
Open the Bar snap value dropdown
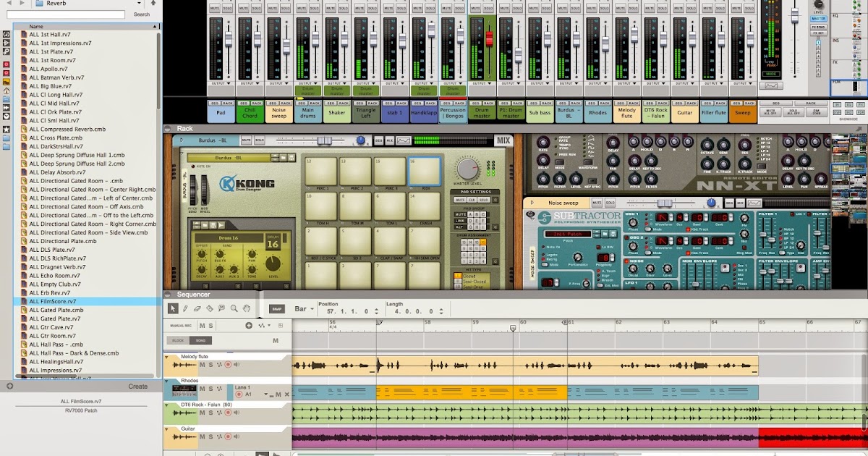tap(305, 309)
